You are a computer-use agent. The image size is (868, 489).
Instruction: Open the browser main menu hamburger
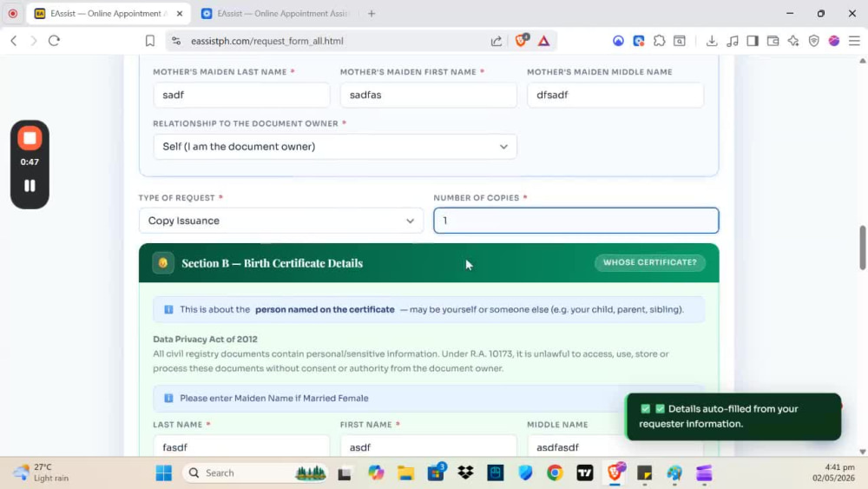coord(854,41)
